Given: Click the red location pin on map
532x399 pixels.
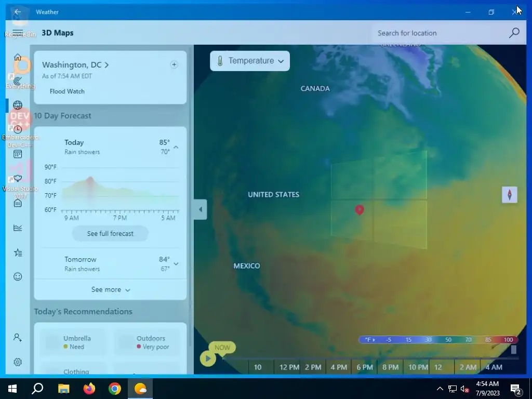Looking at the screenshot, I should [360, 210].
